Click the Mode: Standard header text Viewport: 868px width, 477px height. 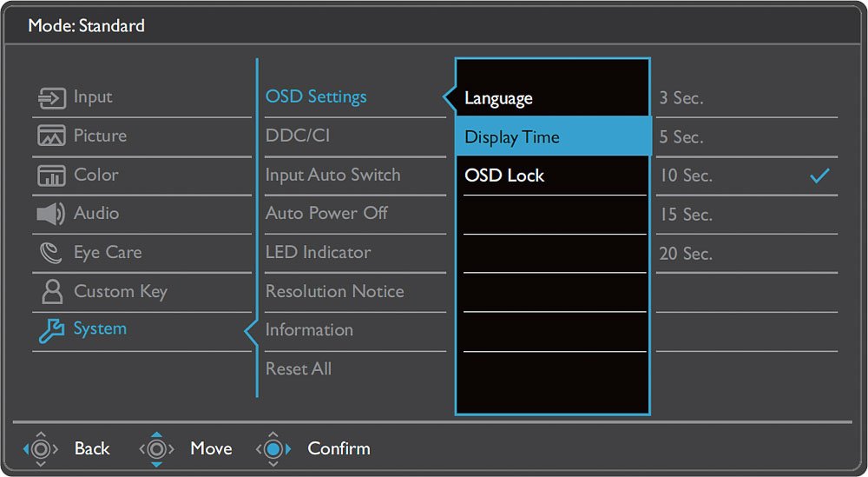(x=86, y=25)
